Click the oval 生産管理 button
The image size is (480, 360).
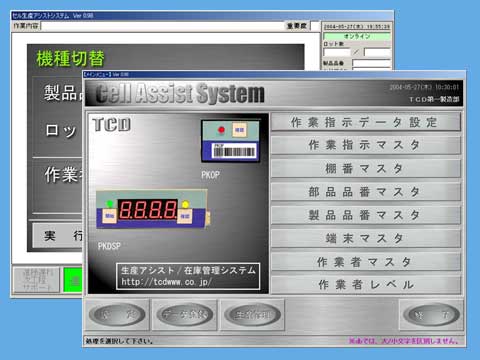tap(252, 315)
